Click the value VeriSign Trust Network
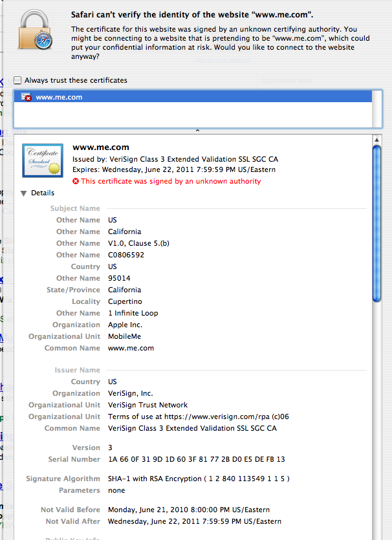This screenshot has height=540, width=392. (147, 405)
